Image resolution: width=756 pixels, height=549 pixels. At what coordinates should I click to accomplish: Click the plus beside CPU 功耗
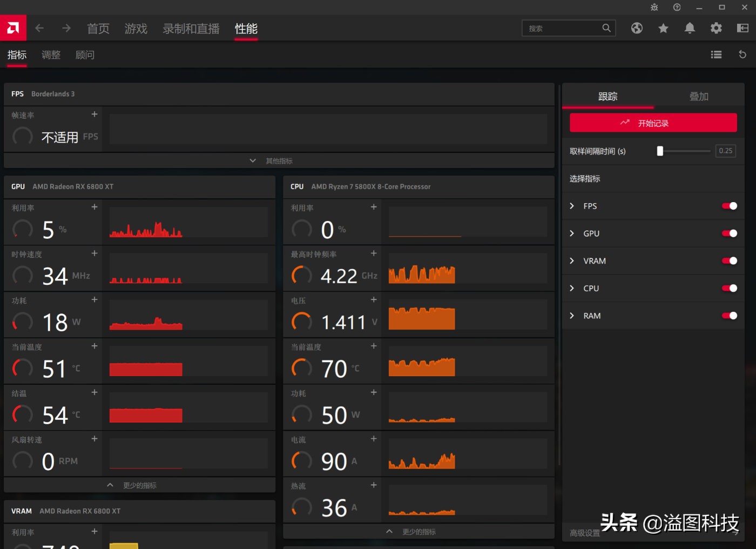(374, 392)
